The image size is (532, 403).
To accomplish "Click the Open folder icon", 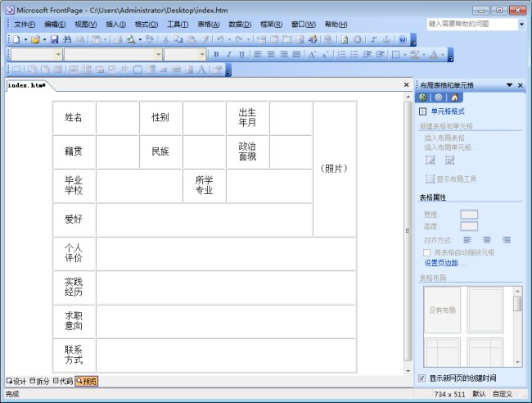I will (35, 39).
